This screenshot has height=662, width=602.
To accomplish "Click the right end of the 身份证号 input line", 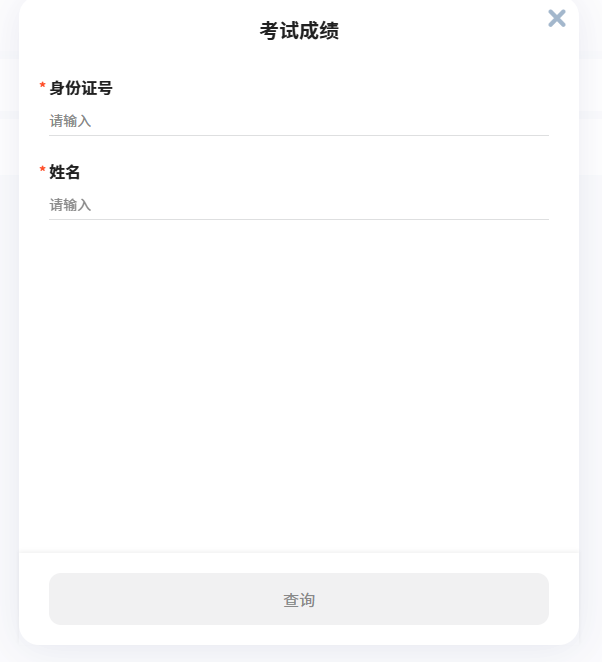I will pos(540,121).
